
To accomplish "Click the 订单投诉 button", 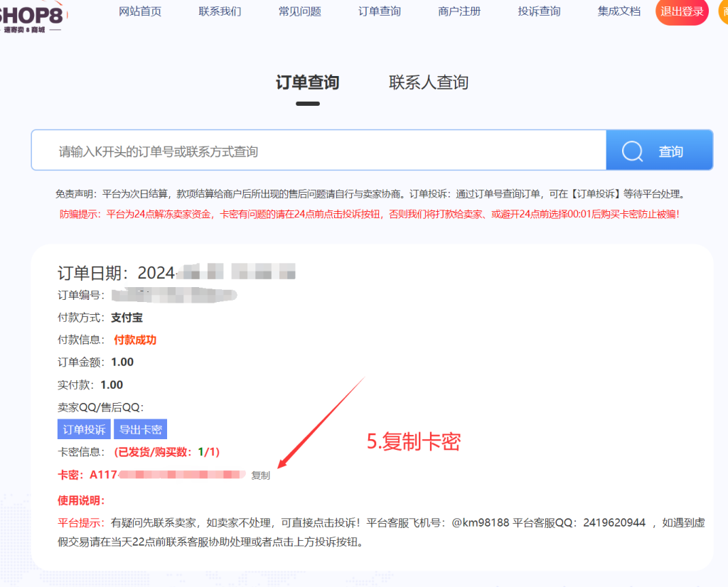I will point(84,429).
